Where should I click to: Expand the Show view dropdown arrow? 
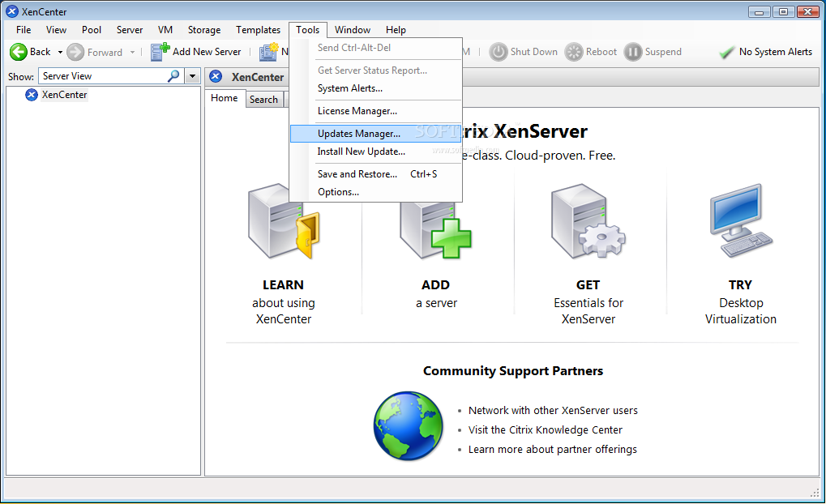(x=192, y=76)
